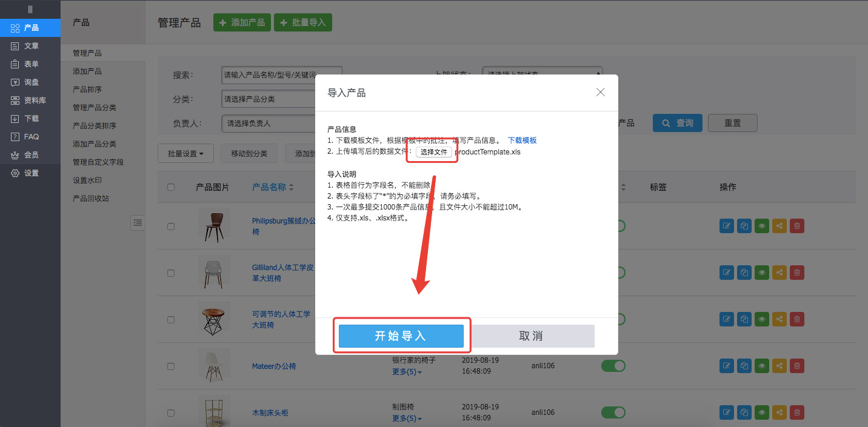Open the 询盘 section in the sidebar
Image resolution: width=868 pixels, height=427 pixels.
(x=31, y=82)
